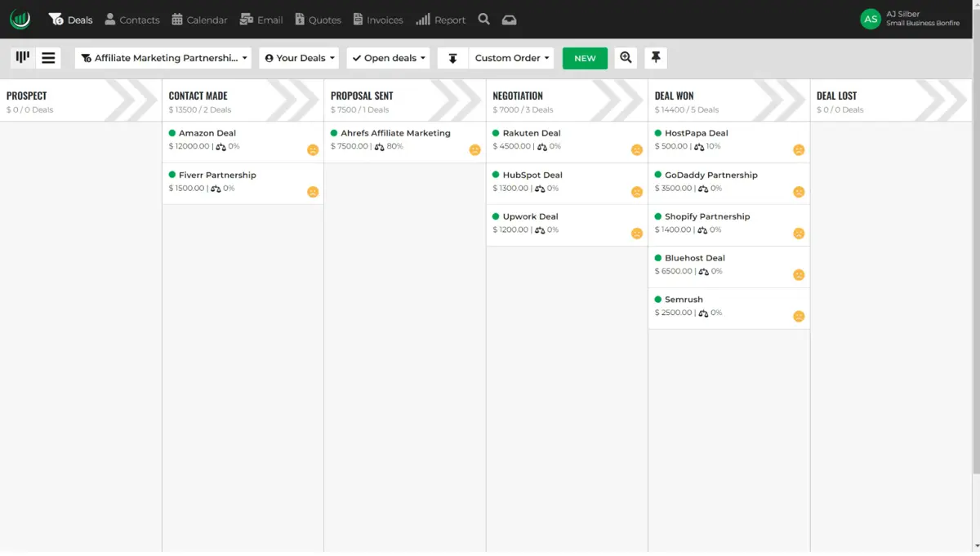Click the sort direction arrow icon
Viewport: 980px width, 556px height.
pos(452,58)
